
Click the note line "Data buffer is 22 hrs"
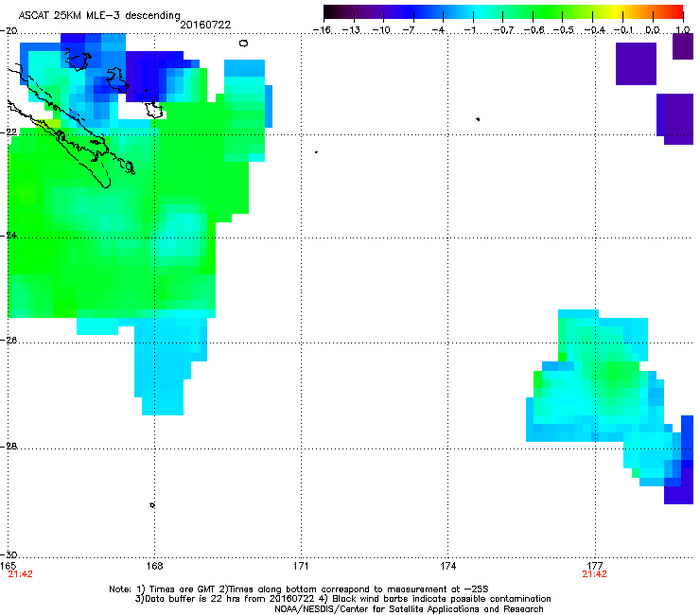[x=342, y=599]
